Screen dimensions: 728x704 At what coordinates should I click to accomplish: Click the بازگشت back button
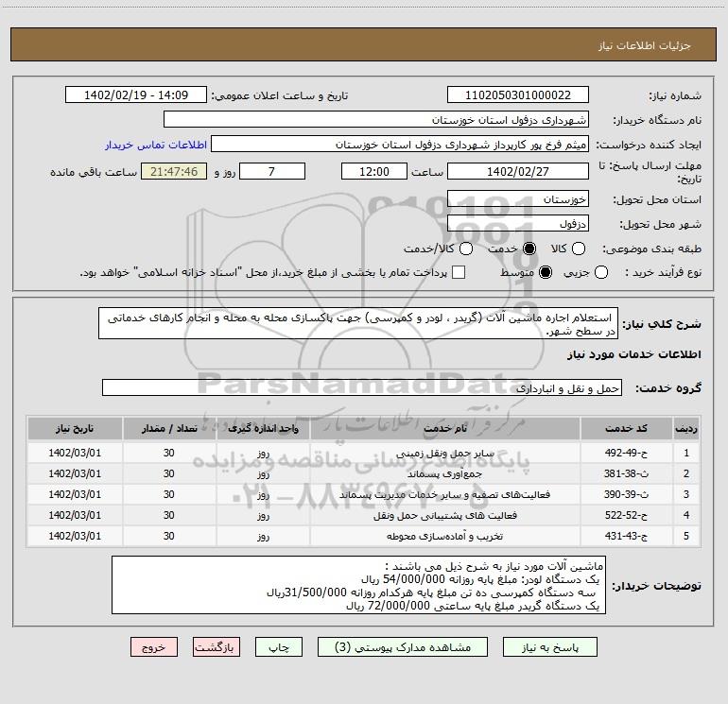(x=217, y=647)
